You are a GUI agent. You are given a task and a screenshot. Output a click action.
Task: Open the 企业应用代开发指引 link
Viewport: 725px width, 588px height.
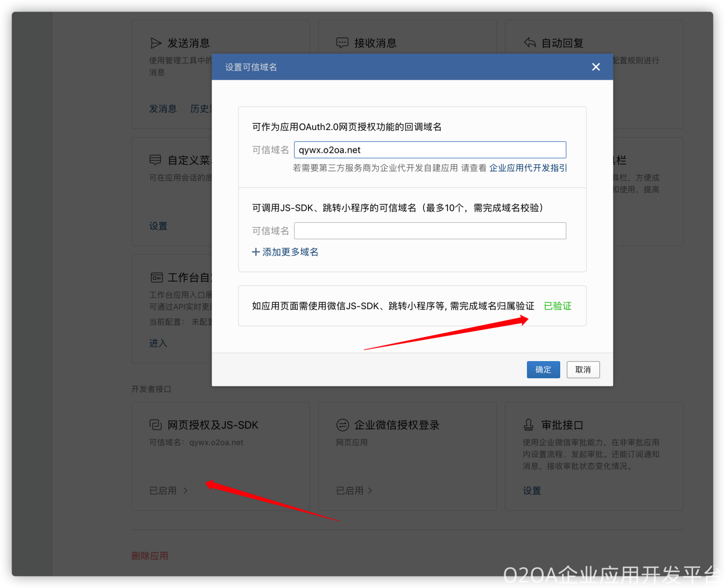[528, 168]
